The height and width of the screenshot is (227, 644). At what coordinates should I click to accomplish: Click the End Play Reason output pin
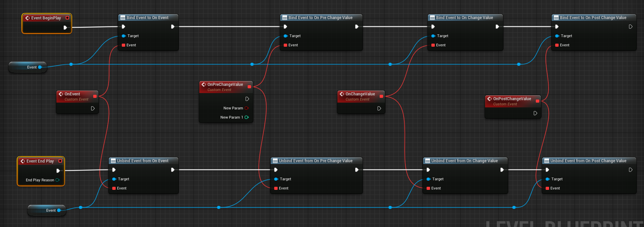[x=57, y=180]
